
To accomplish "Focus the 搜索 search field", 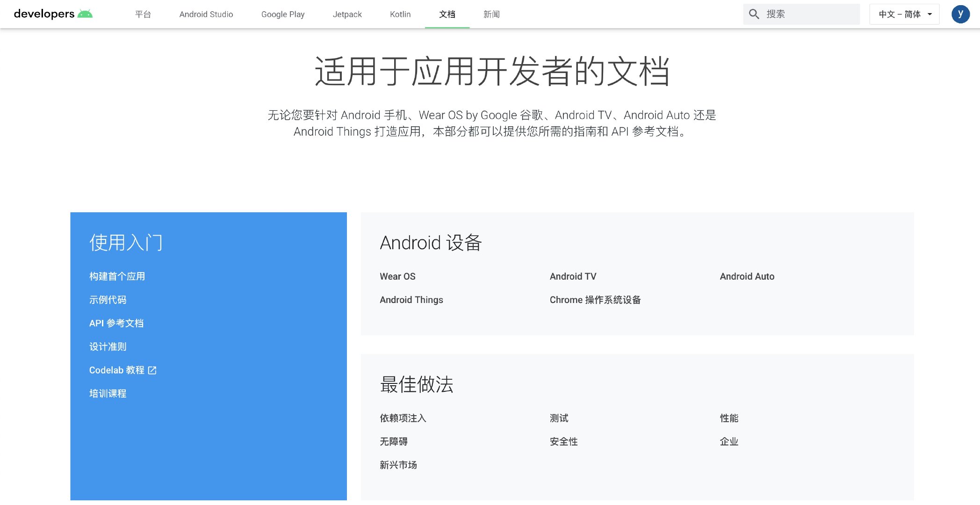I will [801, 14].
